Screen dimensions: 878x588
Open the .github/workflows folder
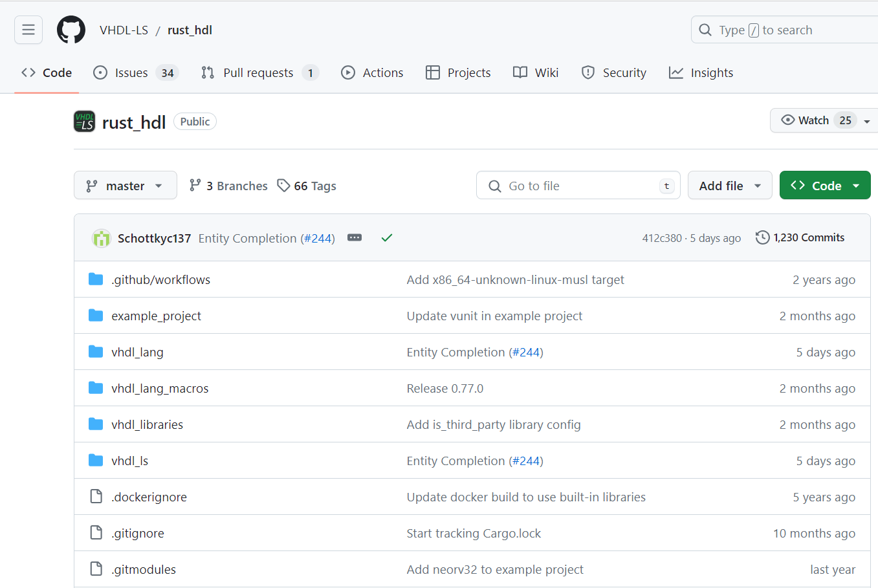coord(160,279)
